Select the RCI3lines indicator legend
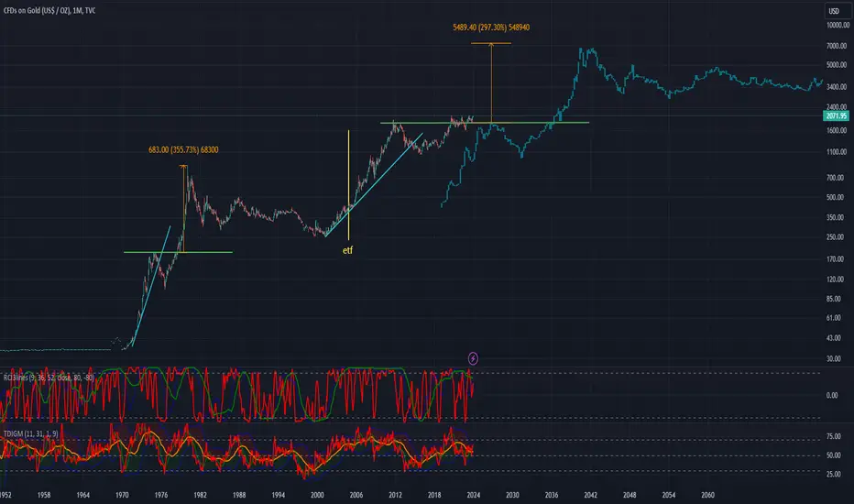 (x=49, y=377)
